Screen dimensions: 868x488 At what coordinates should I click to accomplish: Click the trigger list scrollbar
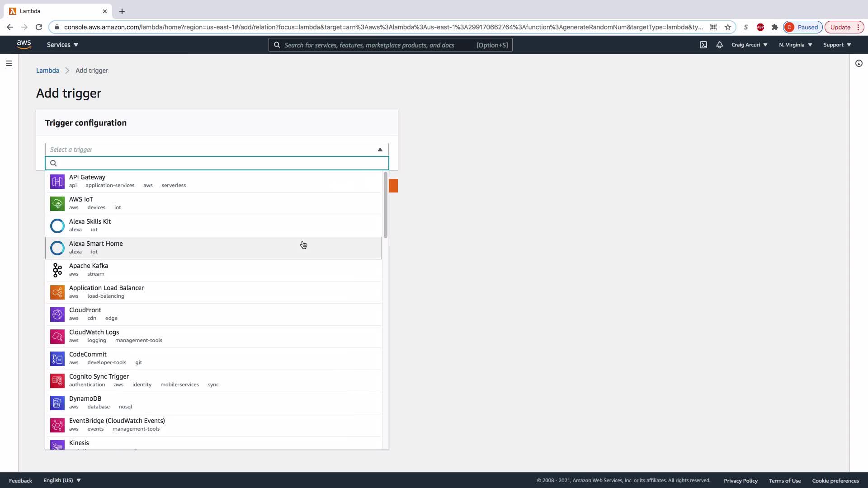[386, 206]
